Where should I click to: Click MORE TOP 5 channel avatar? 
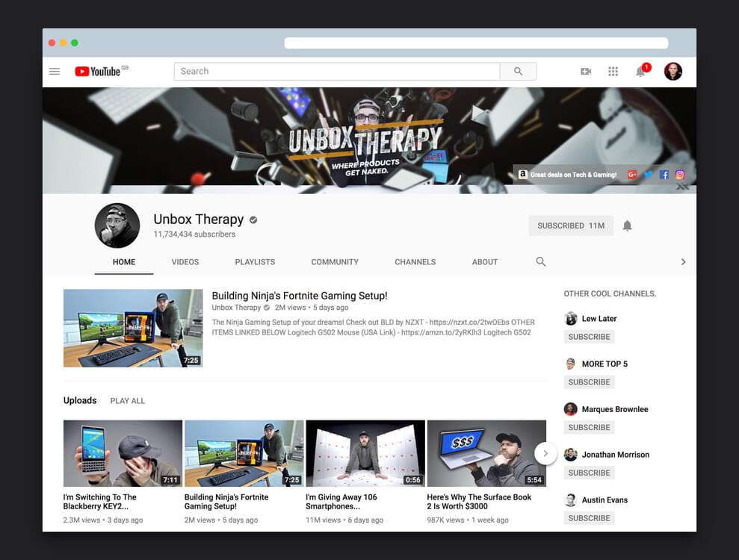coord(571,364)
